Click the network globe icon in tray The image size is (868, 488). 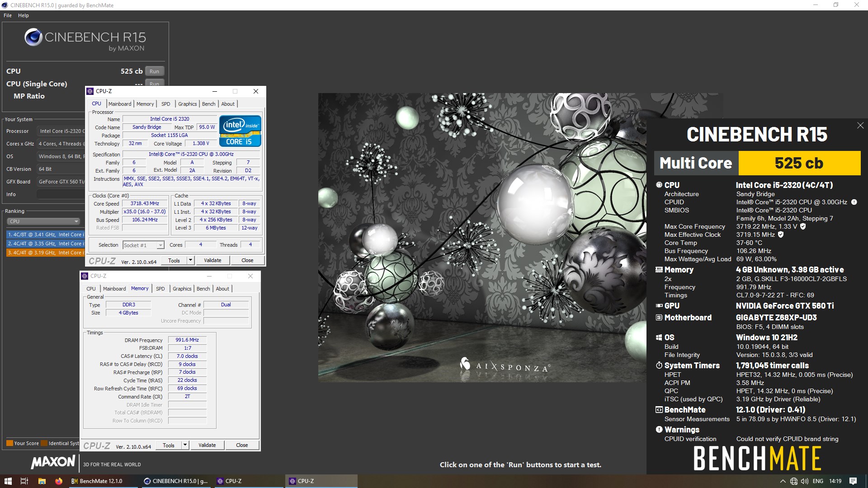click(794, 481)
